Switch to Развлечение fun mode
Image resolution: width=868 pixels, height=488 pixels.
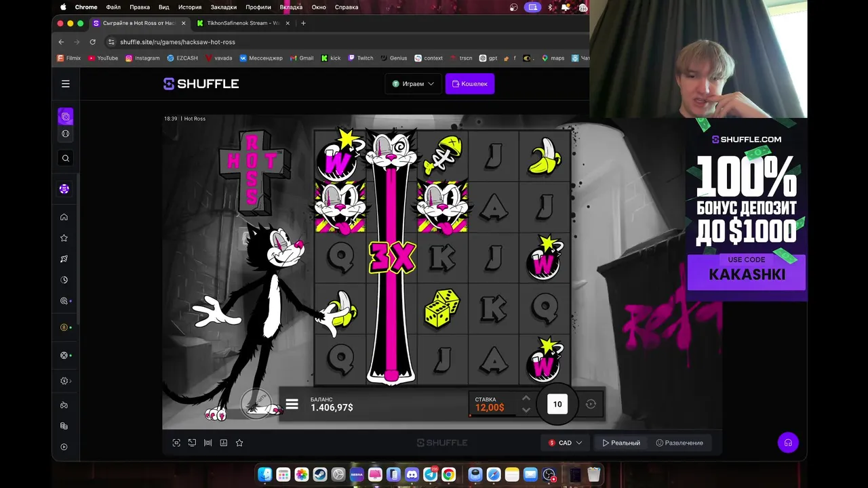click(679, 443)
